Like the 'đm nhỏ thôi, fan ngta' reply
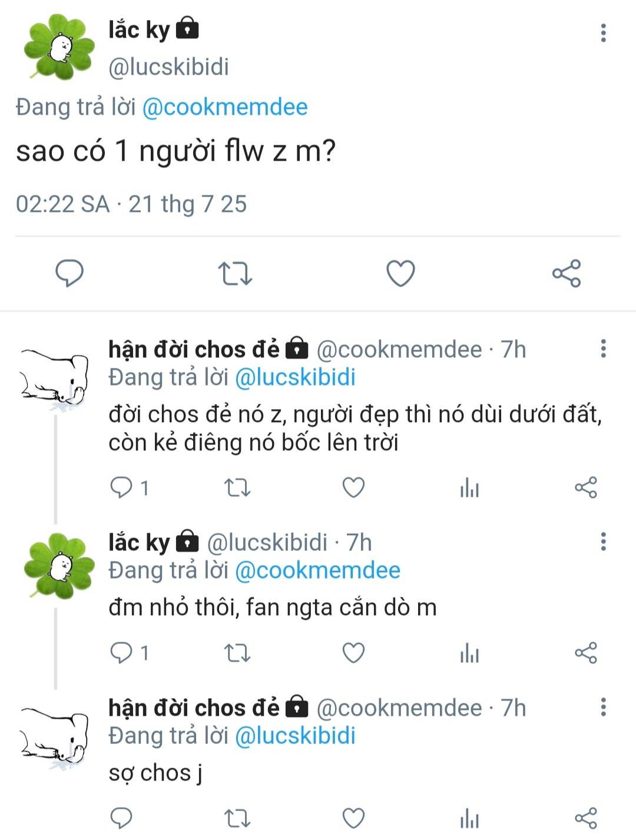This screenshot has height=840, width=636. tap(353, 653)
